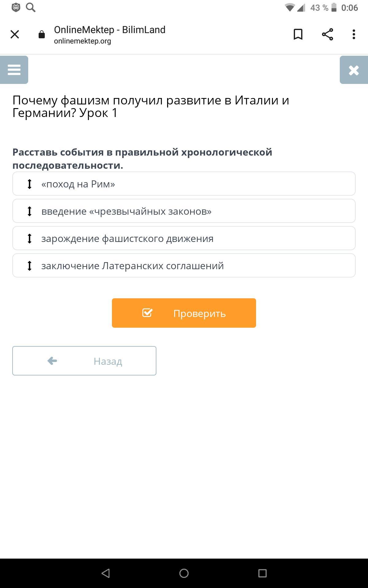Viewport: 368px width, 588px height.
Task: Click the Проверить button
Action: pos(184,313)
